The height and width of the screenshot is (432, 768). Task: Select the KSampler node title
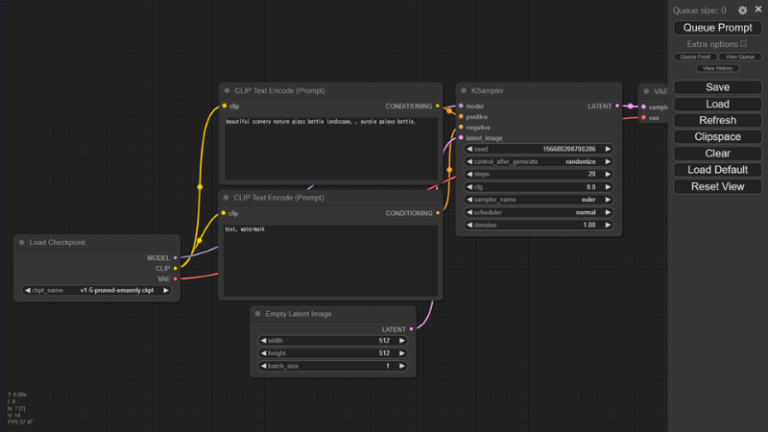click(487, 91)
